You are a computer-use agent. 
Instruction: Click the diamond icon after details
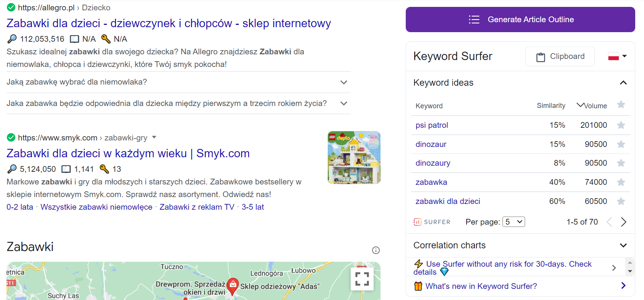tap(444, 272)
